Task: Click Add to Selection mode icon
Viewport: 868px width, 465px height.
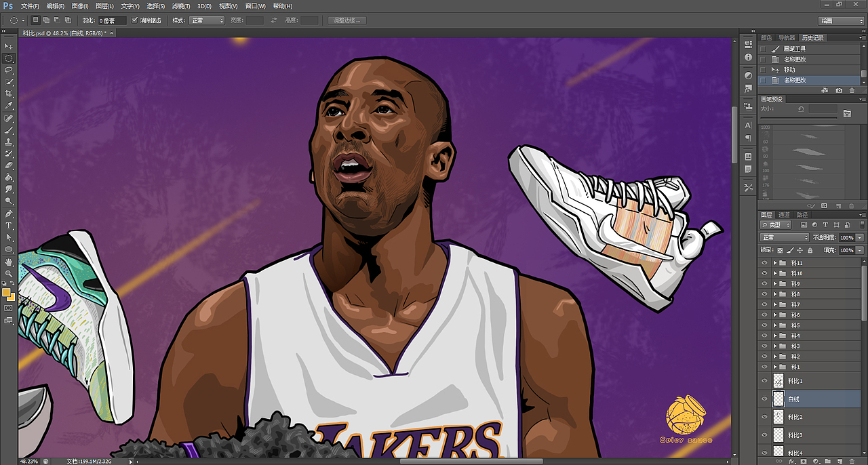Action: click(46, 20)
